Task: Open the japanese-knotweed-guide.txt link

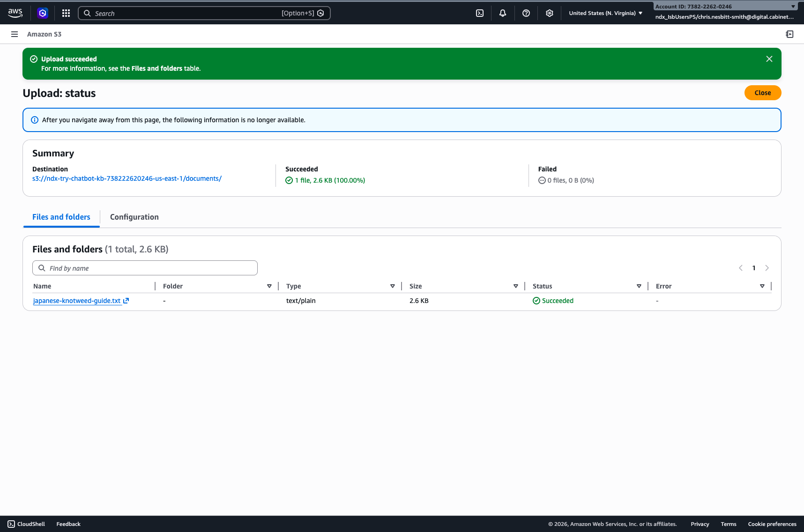Action: [77, 301]
